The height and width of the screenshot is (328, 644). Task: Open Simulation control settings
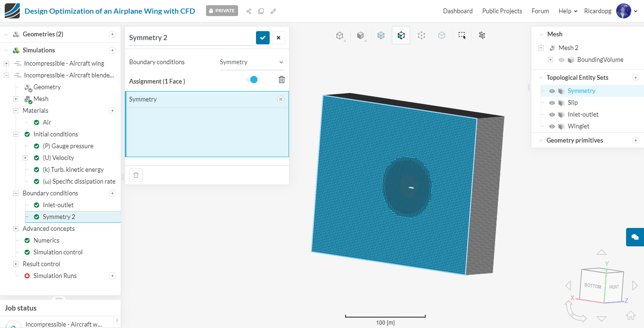pyautogui.click(x=58, y=252)
